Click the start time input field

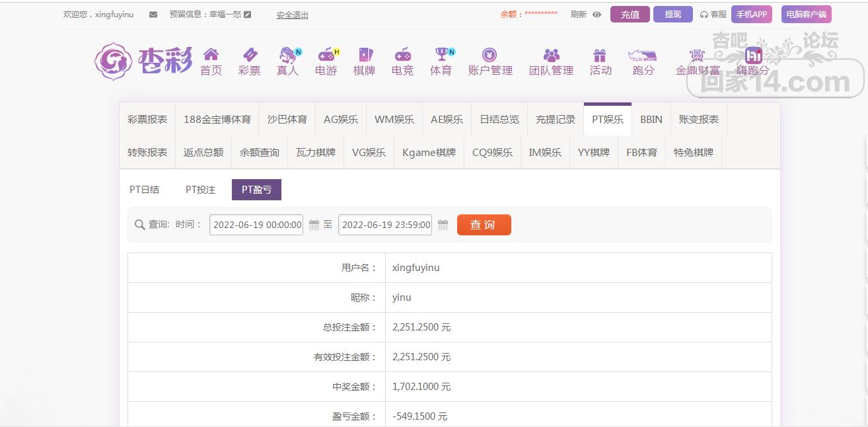tap(256, 225)
